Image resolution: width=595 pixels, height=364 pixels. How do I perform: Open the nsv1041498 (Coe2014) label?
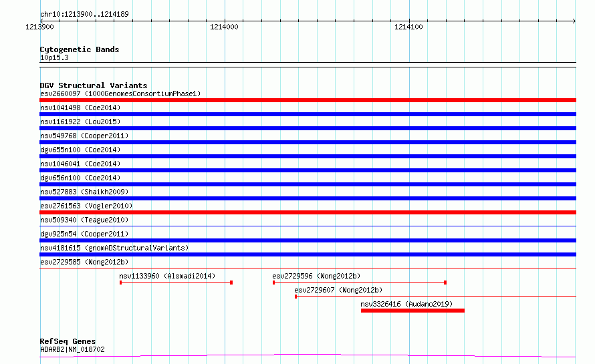[x=80, y=108]
